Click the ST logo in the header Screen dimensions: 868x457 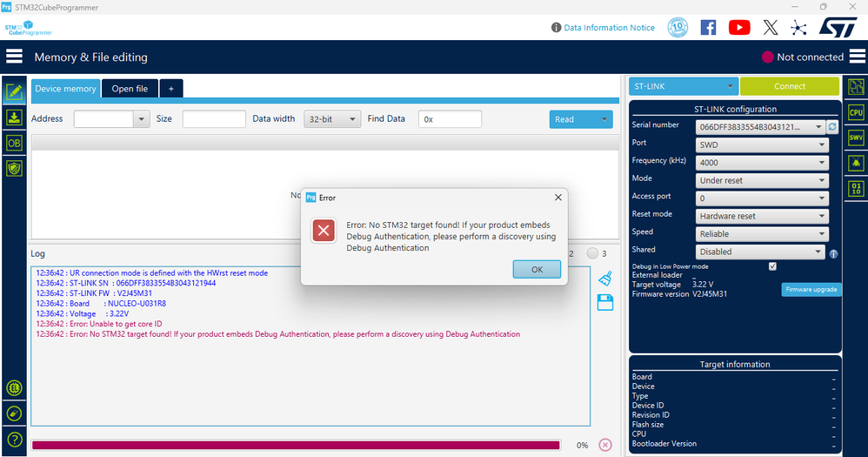[838, 27]
